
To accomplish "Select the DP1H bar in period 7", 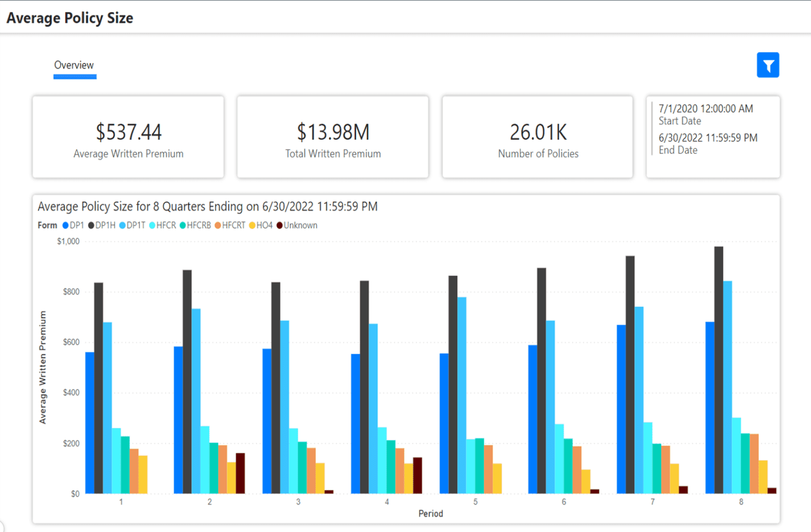I will click(630, 375).
